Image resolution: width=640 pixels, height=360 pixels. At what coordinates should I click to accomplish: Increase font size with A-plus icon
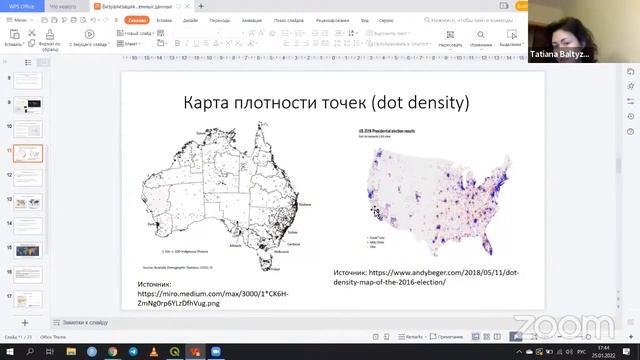(x=252, y=33)
